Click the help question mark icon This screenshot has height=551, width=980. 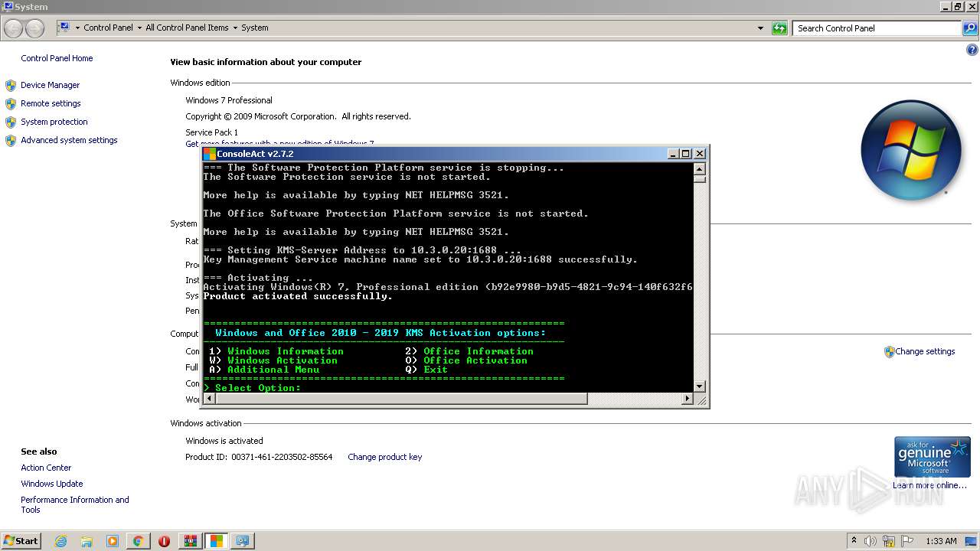pos(972,51)
